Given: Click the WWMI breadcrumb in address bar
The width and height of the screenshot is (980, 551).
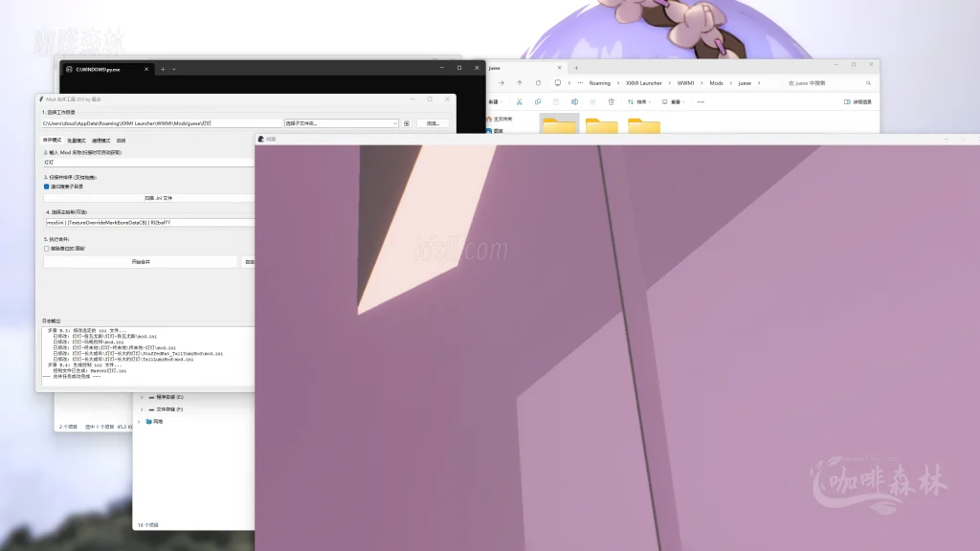Looking at the screenshot, I should click(x=685, y=83).
